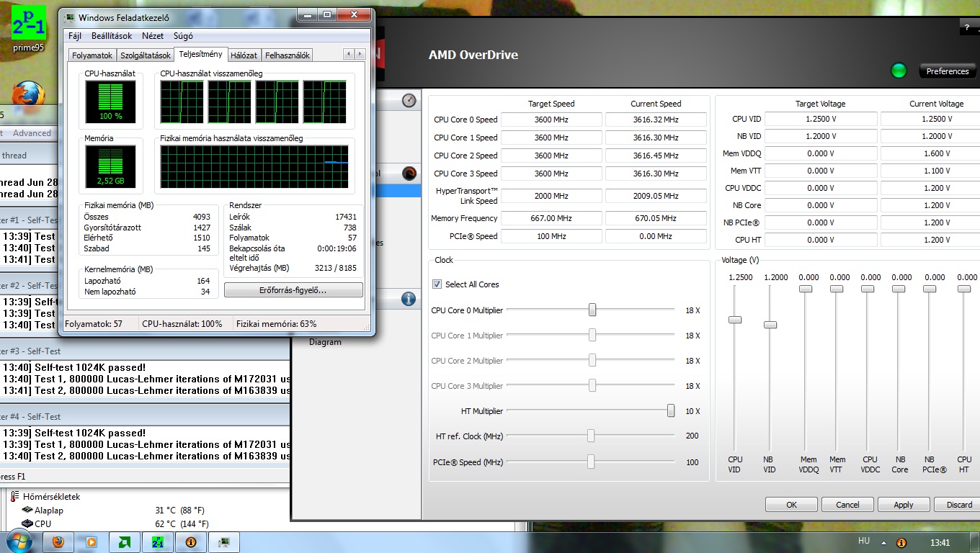This screenshot has height=553, width=980.
Task: Toggle the Select All Cores checkbox
Action: 437,284
